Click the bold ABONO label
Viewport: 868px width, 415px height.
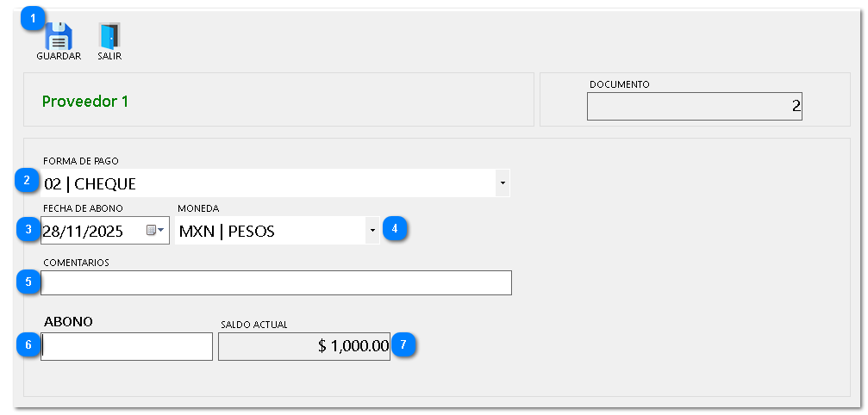tap(68, 322)
